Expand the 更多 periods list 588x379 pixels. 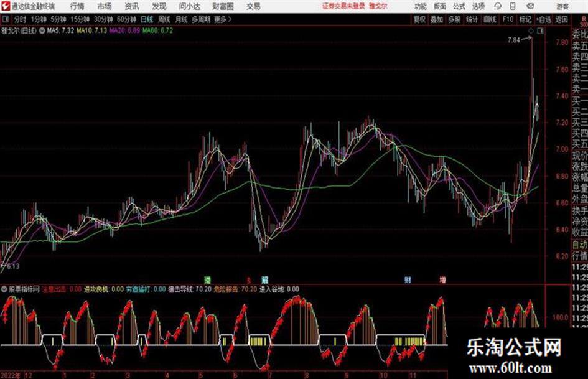coord(223,19)
